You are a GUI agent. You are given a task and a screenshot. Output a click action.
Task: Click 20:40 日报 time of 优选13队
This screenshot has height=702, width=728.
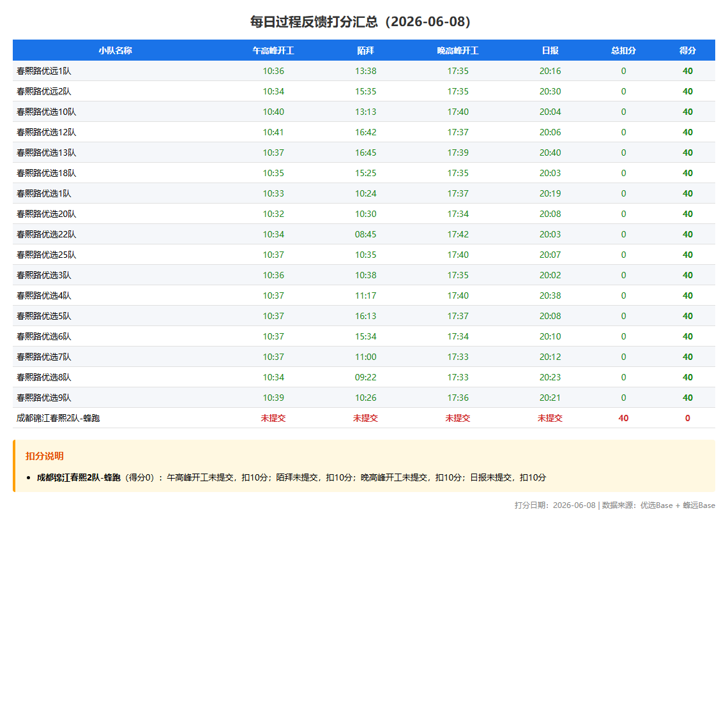(550, 153)
